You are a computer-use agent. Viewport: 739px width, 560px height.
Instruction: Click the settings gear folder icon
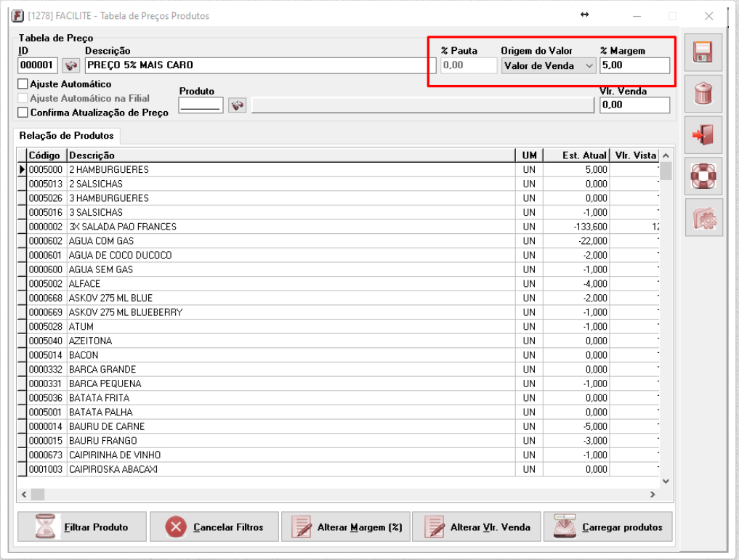coord(703,218)
